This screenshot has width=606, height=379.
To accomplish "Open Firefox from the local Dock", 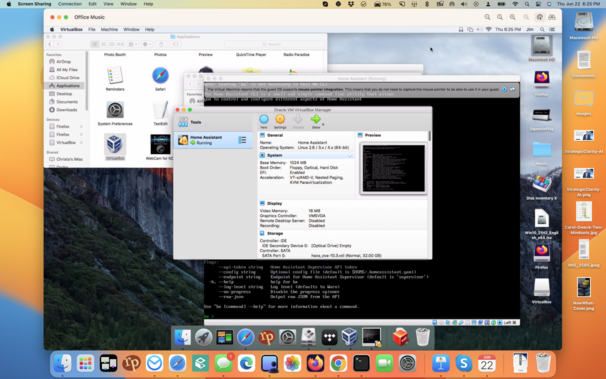I will 315,363.
